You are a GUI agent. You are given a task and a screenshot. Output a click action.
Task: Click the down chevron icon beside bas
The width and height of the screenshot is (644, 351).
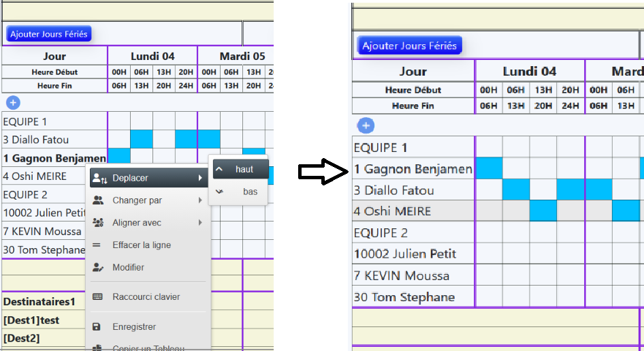point(219,192)
